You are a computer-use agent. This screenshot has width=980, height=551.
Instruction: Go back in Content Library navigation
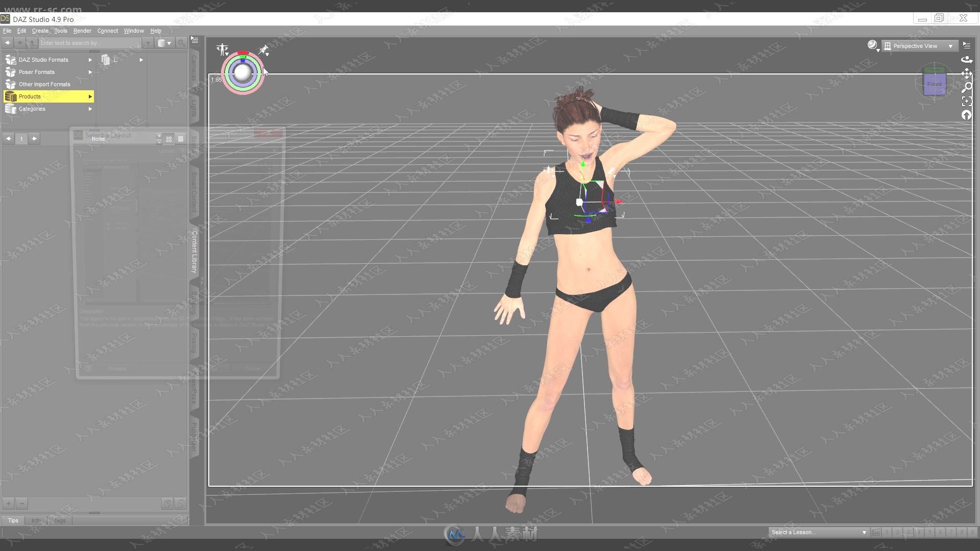(x=8, y=43)
